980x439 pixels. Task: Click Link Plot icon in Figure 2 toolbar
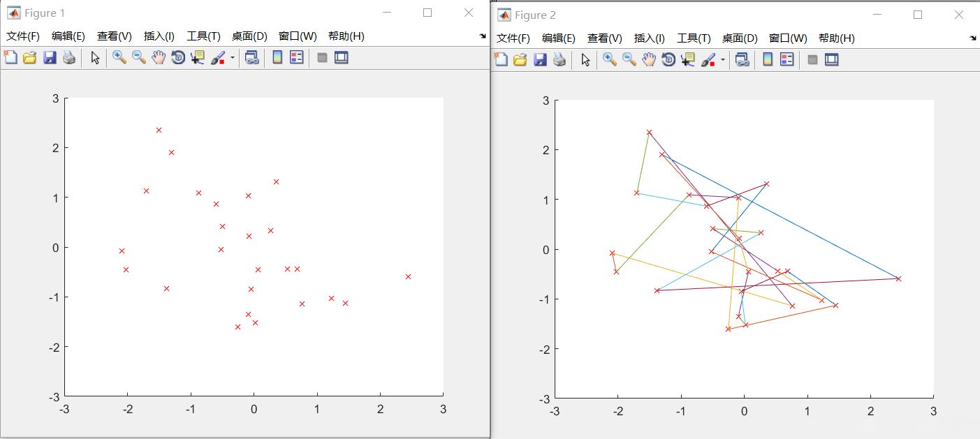pos(742,60)
